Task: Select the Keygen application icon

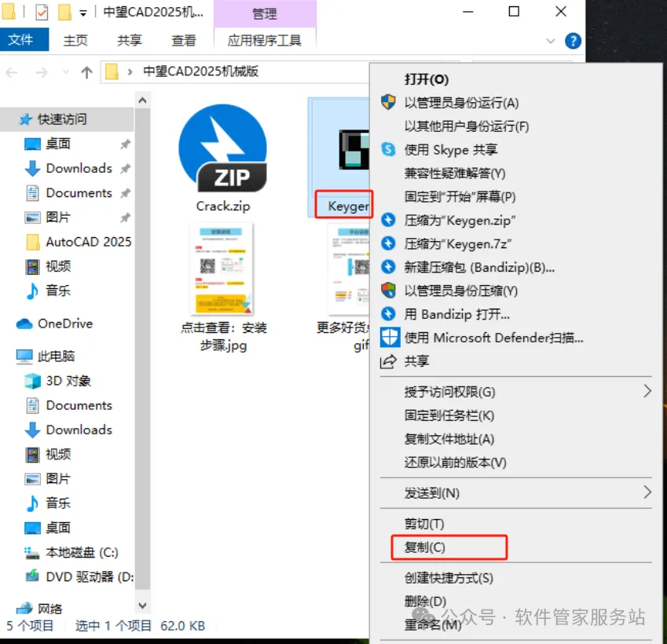Action: click(354, 150)
